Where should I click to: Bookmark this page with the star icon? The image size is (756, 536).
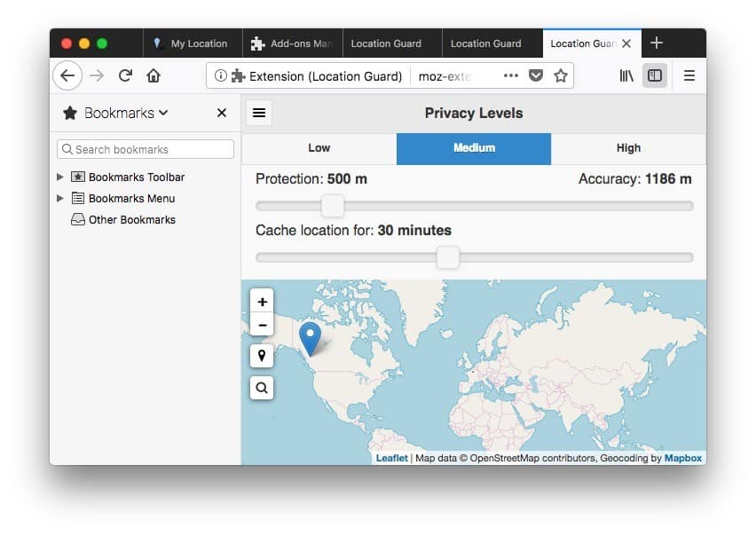click(560, 75)
